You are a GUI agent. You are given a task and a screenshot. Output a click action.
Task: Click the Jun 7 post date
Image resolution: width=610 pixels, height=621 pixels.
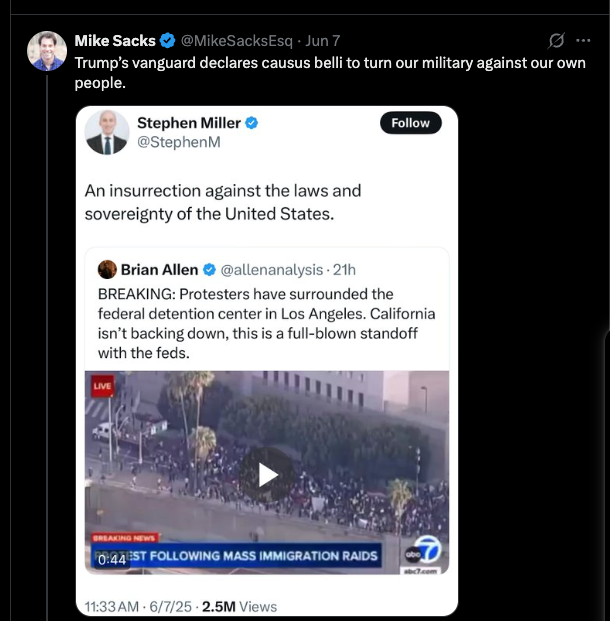322,41
